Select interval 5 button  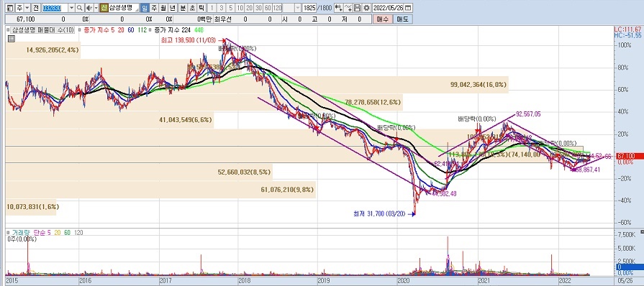coord(230,8)
